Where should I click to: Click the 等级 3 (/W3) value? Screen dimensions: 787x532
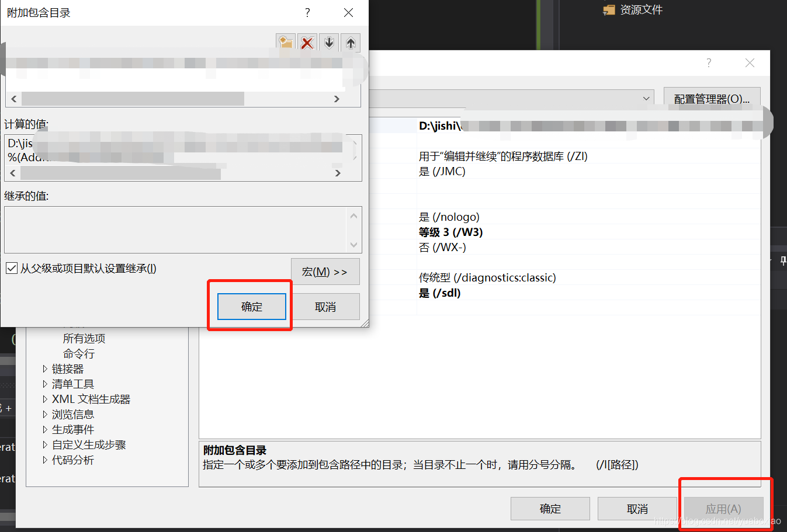pyautogui.click(x=450, y=232)
